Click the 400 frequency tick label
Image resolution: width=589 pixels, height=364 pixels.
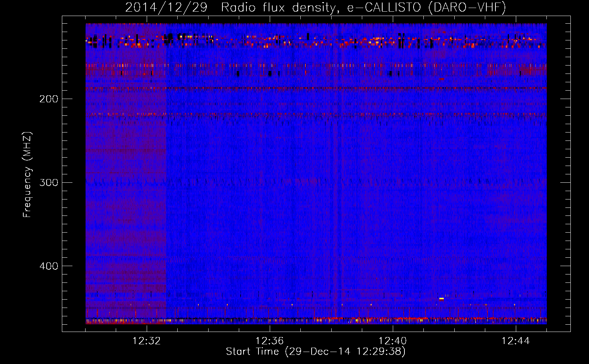click(x=49, y=266)
